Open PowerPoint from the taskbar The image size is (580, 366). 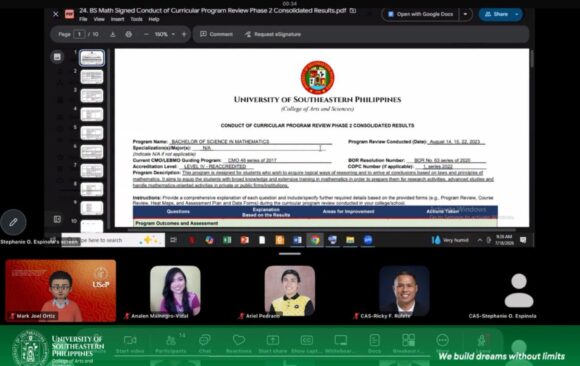245,240
